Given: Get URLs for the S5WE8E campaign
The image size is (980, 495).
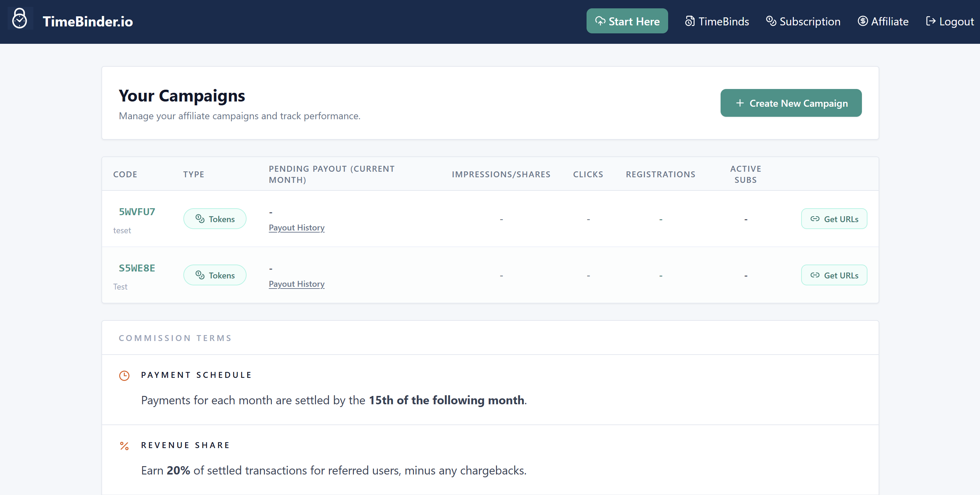Looking at the screenshot, I should click(x=834, y=275).
